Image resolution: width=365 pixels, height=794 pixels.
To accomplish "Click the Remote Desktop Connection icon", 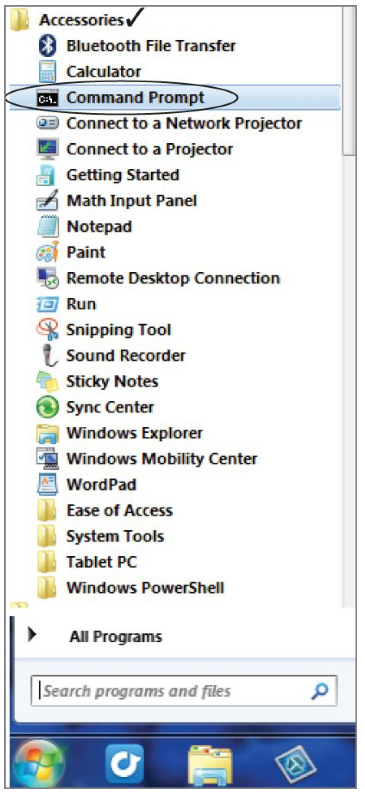I will pyautogui.click(x=48, y=278).
